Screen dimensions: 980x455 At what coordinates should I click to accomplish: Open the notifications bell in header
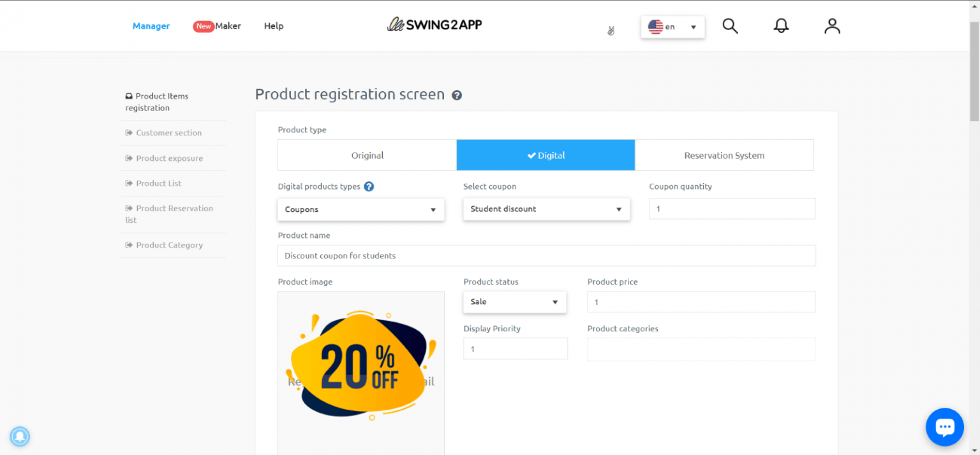(781, 26)
